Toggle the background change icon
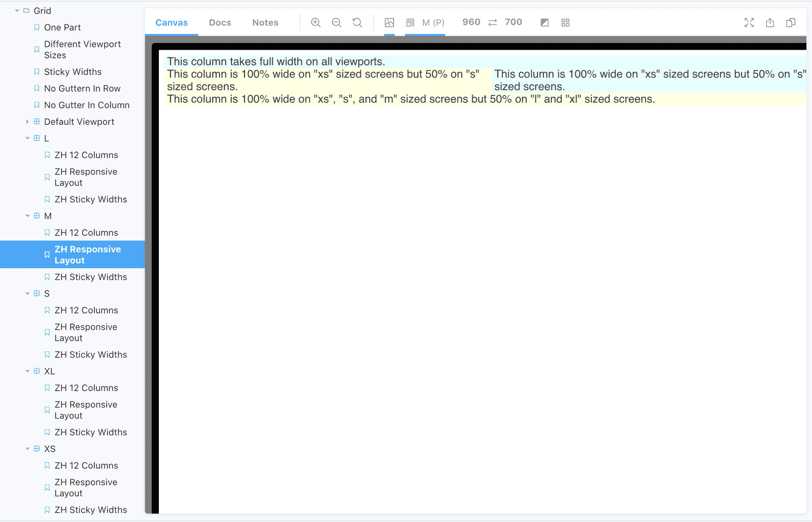Image resolution: width=812 pixels, height=522 pixels. point(389,22)
